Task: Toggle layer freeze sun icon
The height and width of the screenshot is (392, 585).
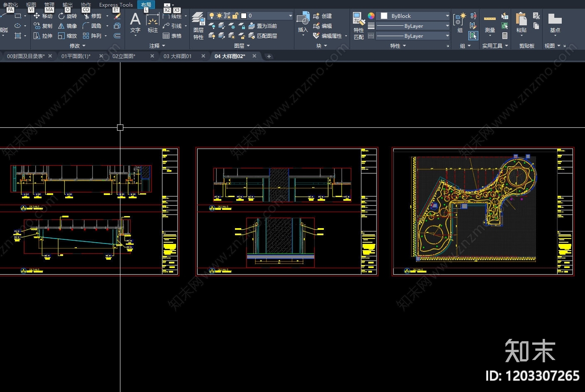Action: tap(219, 16)
